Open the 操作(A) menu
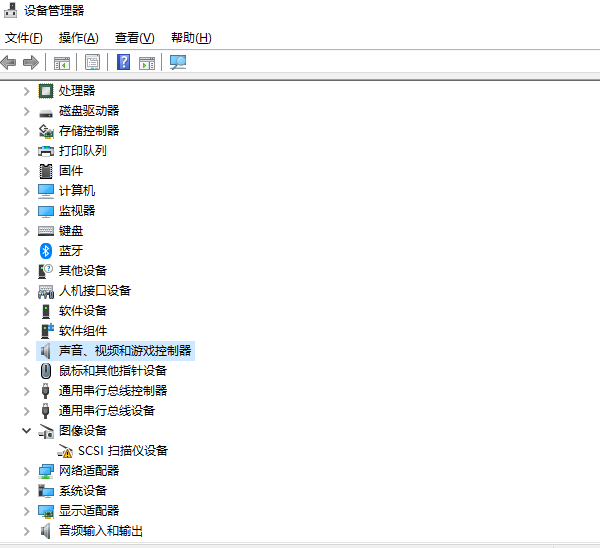Viewport: 600px width, 548px height. click(78, 38)
